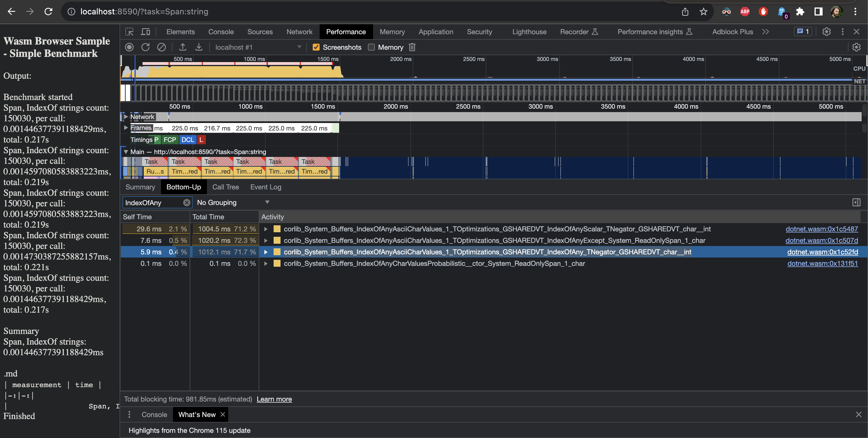Switch to the Call Tree tab
868x438 pixels.
pos(225,187)
